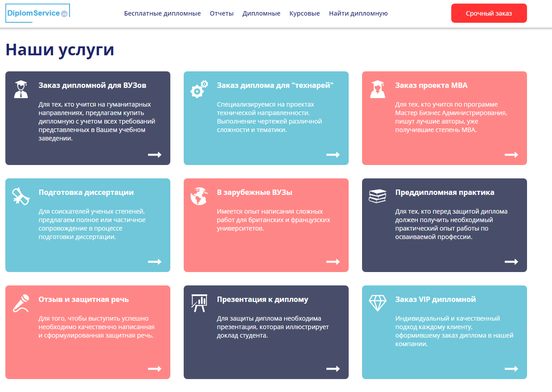This screenshot has height=392, width=552.
Task: Click books icon in Преддипломная практика card
Action: [x=377, y=196]
